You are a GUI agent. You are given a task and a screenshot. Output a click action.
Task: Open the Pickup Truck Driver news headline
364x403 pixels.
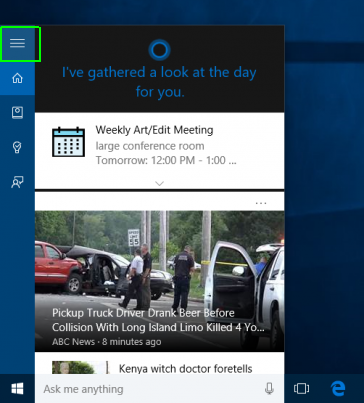point(158,320)
